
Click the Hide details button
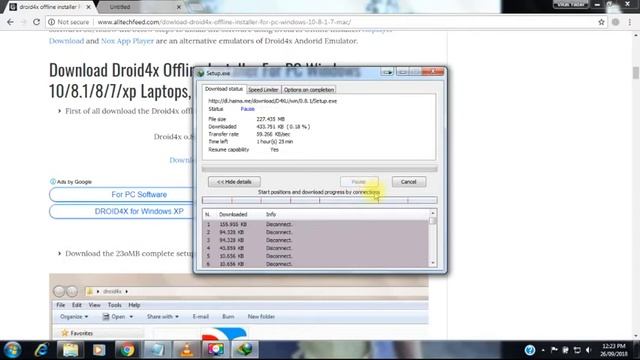[234, 182]
